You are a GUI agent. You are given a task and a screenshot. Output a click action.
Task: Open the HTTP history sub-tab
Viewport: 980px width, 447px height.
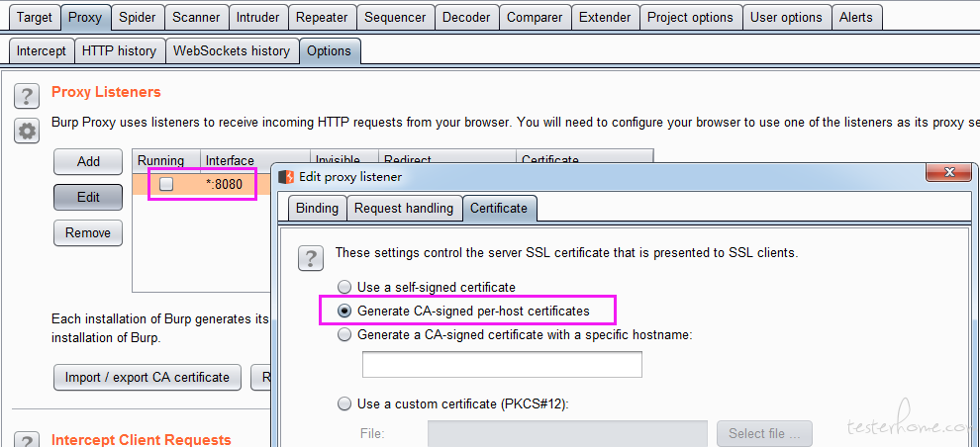click(x=119, y=50)
